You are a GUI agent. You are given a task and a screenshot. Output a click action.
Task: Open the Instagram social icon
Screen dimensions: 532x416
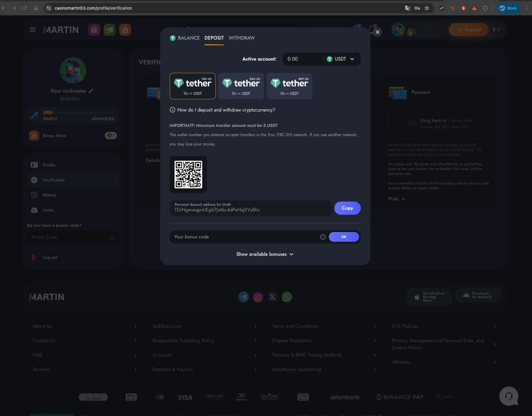pyautogui.click(x=258, y=297)
